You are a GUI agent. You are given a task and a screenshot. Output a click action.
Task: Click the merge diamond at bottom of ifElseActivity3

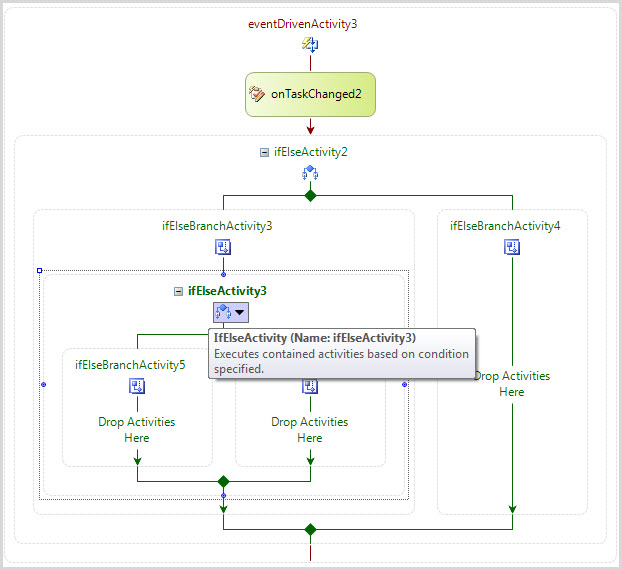point(223,482)
